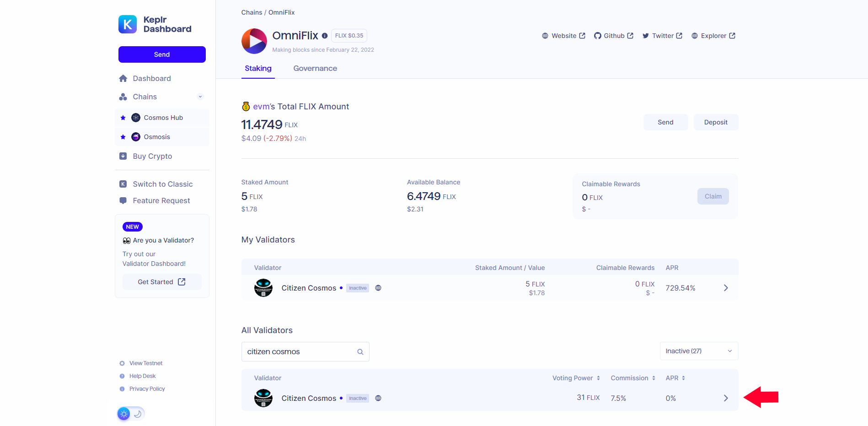This screenshot has height=426, width=868.
Task: Click the 11.4749 FLIX total amount
Action: click(269, 124)
